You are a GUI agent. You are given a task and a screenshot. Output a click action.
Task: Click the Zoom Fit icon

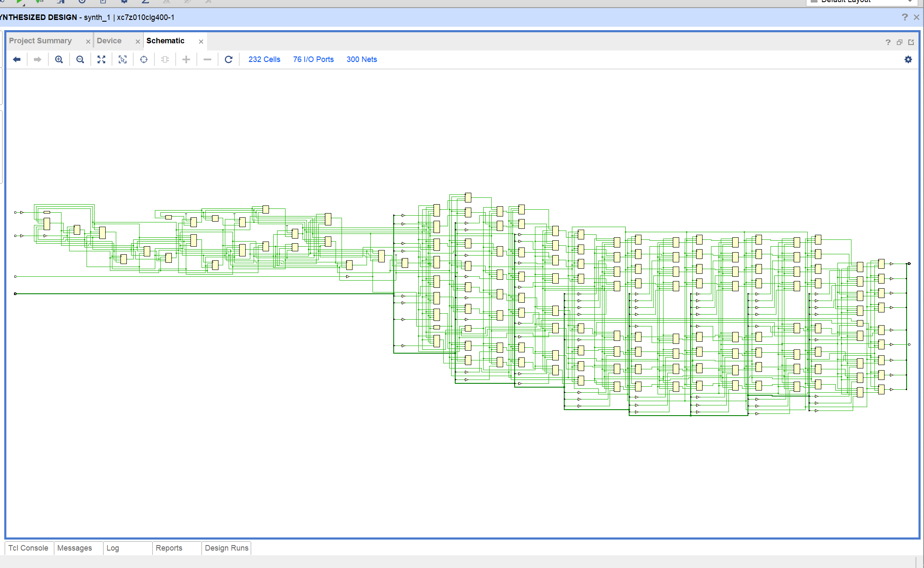[x=101, y=59]
